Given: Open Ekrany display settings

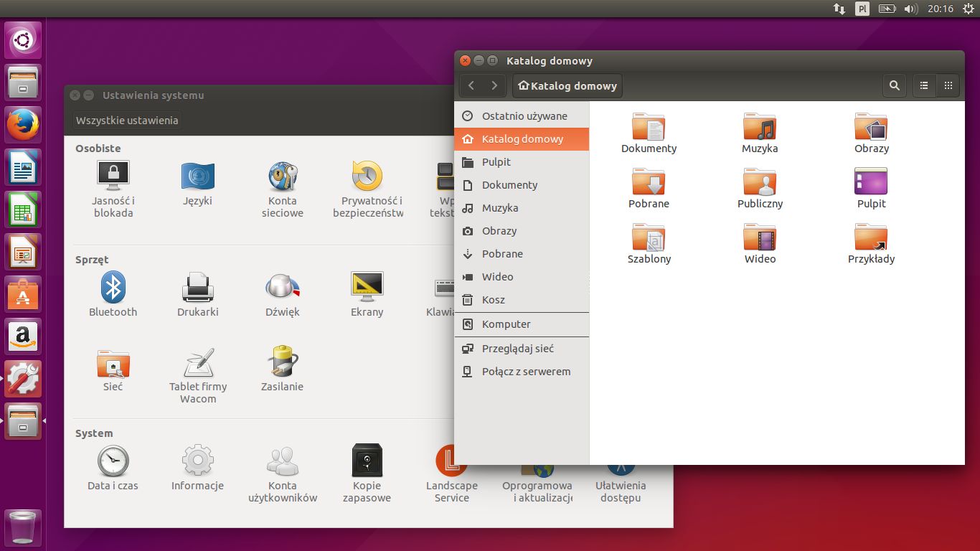Looking at the screenshot, I should pos(367,294).
